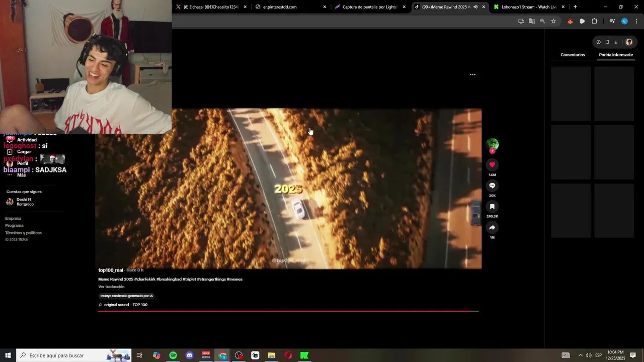
Task: Open Chrome's three-dot menu
Action: pyautogui.click(x=636, y=21)
